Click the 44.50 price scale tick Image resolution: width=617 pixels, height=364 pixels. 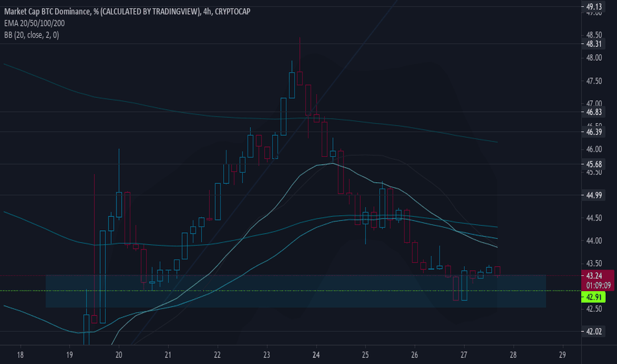594,218
